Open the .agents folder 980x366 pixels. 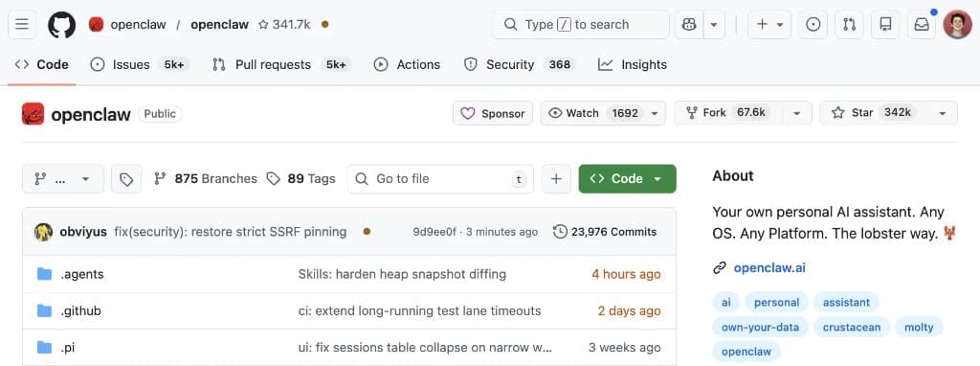click(x=82, y=274)
